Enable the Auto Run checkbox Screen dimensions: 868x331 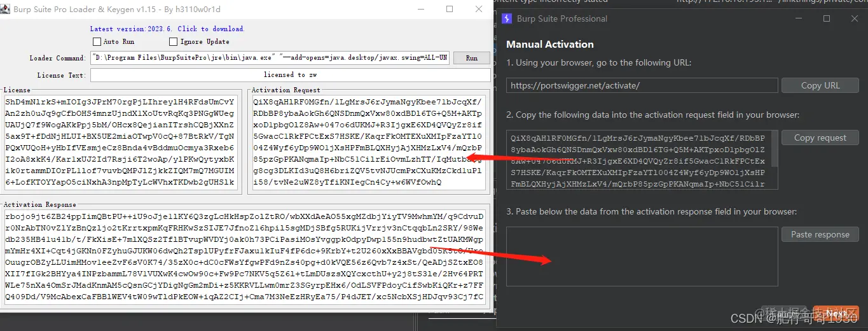tap(97, 42)
